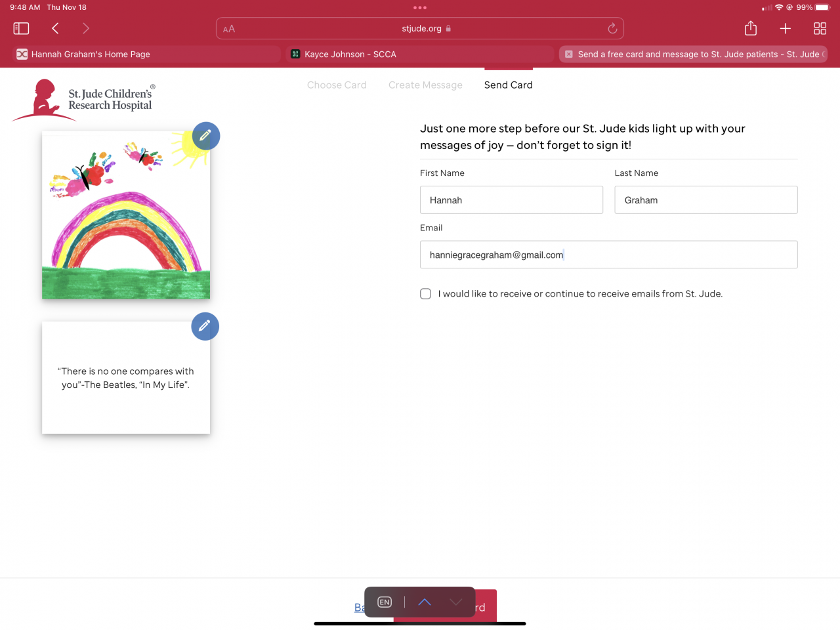The height and width of the screenshot is (630, 840).
Task: Edit the Last Name field Graham
Action: click(x=706, y=199)
